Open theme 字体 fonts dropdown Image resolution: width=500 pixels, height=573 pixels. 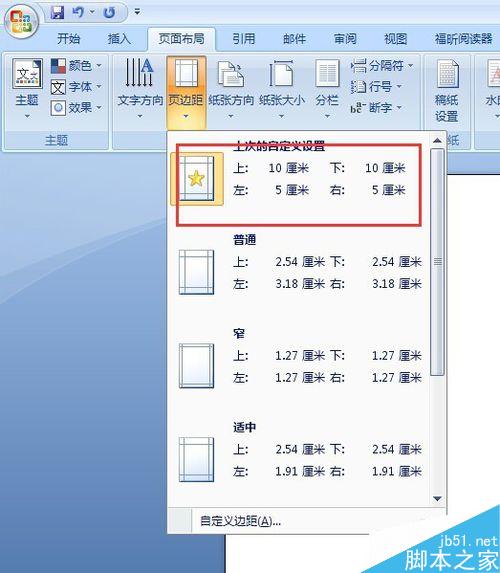pos(76,87)
